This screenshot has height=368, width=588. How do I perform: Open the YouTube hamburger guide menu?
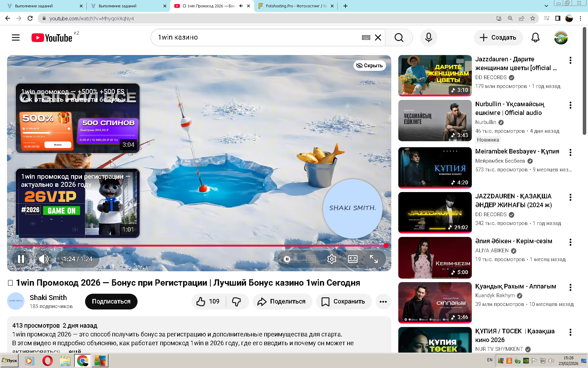click(16, 38)
